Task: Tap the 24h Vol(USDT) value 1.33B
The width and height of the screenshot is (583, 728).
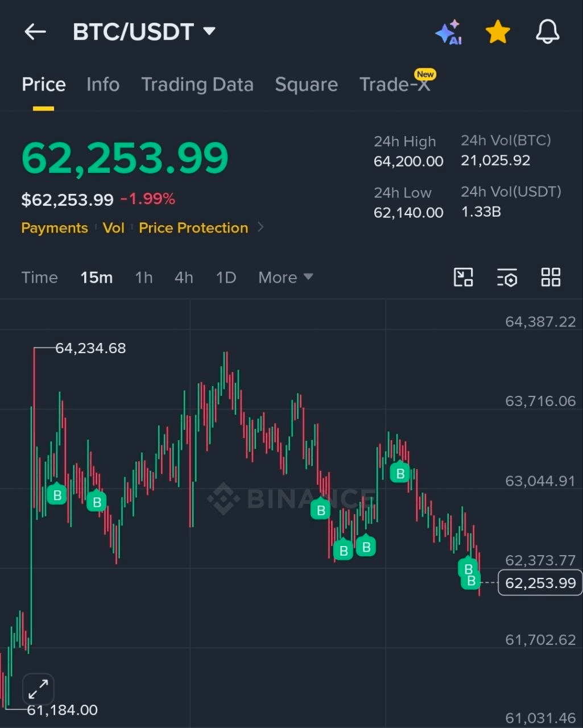Action: coord(481,212)
